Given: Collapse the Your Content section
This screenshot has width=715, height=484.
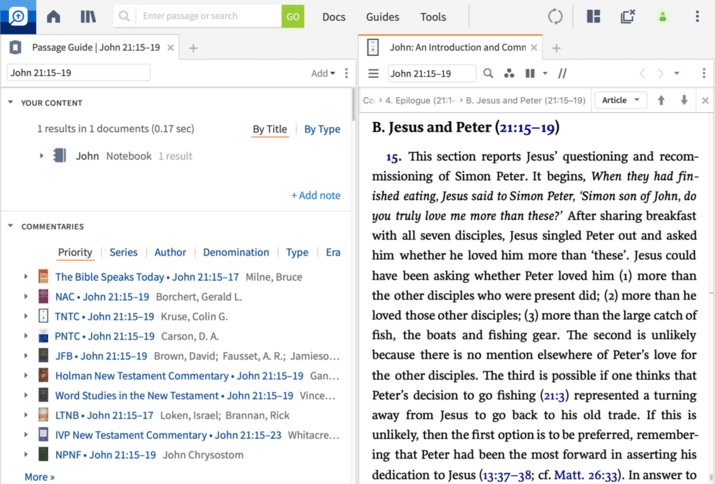Looking at the screenshot, I should (x=10, y=102).
